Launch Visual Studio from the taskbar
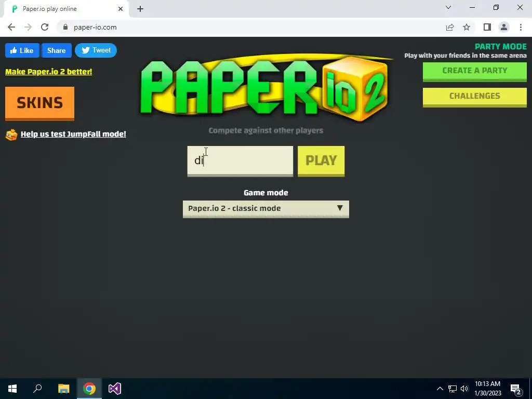Screen dimensions: 532x399 point(115,389)
